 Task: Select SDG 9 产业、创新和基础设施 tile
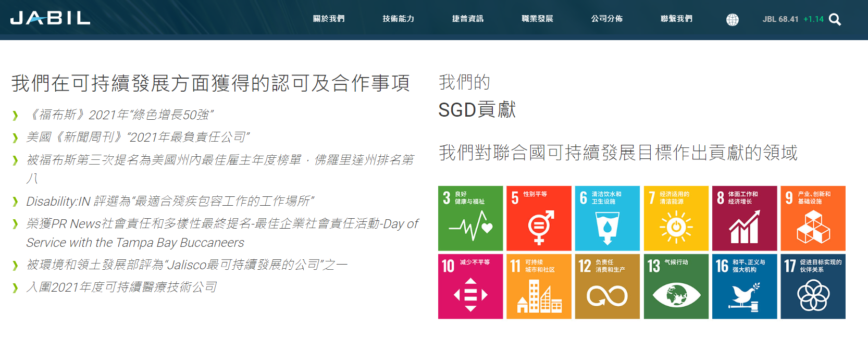pyautogui.click(x=813, y=218)
